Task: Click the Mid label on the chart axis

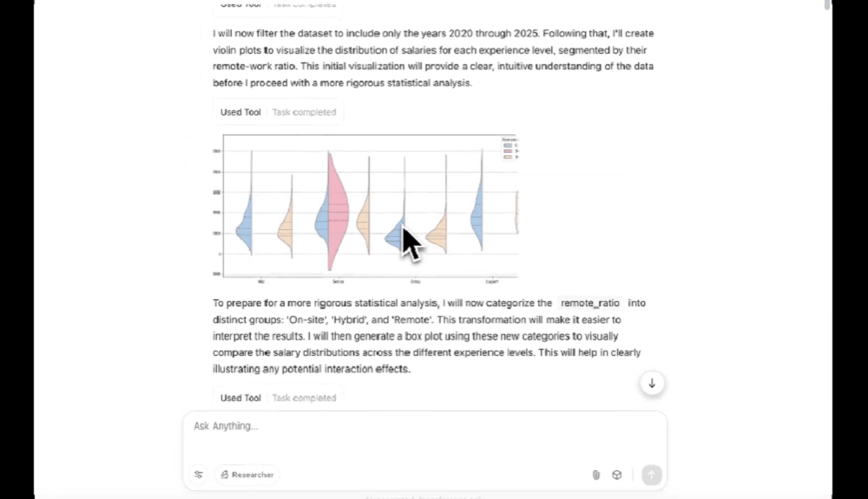Action: point(261,282)
